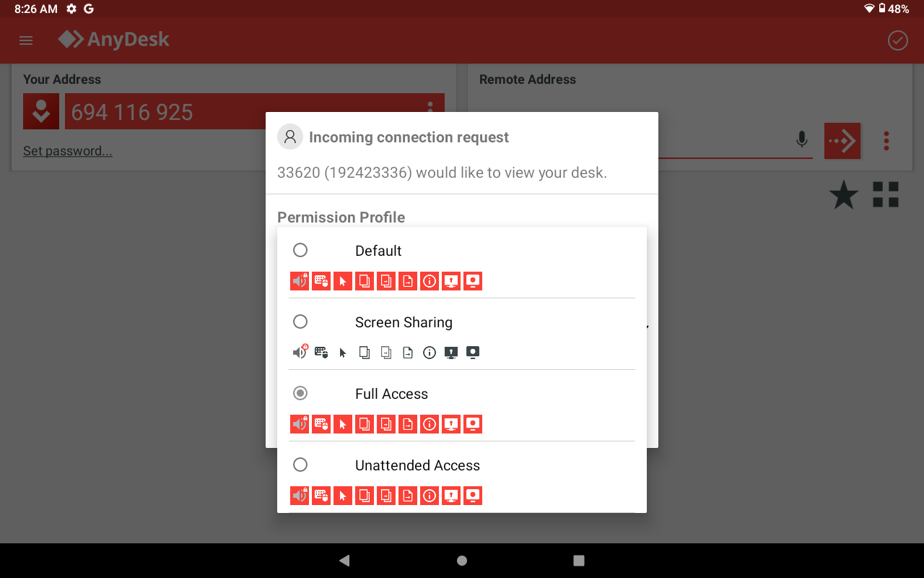Click privacy lock monitor icon under Unattended Access
Screen dimensions: 924x578
pyautogui.click(x=451, y=496)
